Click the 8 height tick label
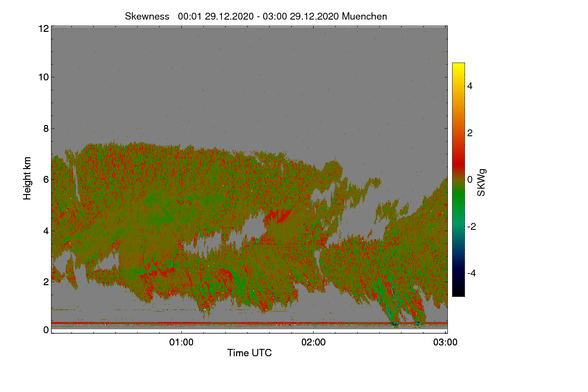The image size is (588, 392). (x=46, y=128)
